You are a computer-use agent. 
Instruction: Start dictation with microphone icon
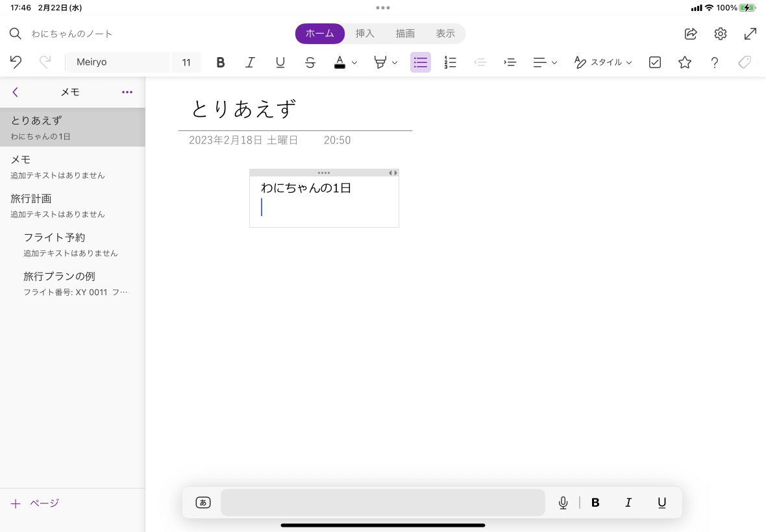tap(563, 502)
